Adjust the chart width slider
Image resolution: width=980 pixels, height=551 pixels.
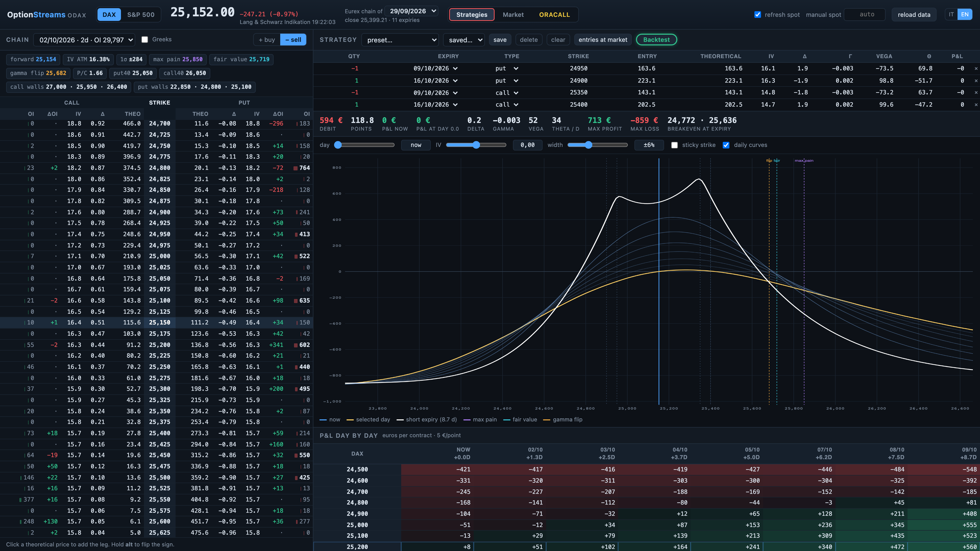pos(597,145)
